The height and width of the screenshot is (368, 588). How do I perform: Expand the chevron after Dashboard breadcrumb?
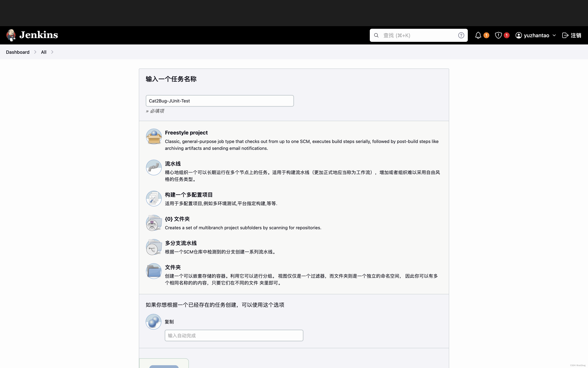(35, 52)
